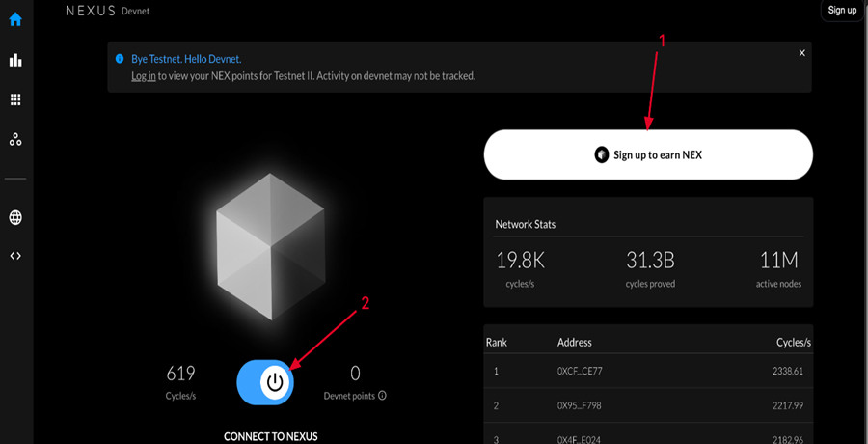Click the cube icon inside Sign up button

602,154
